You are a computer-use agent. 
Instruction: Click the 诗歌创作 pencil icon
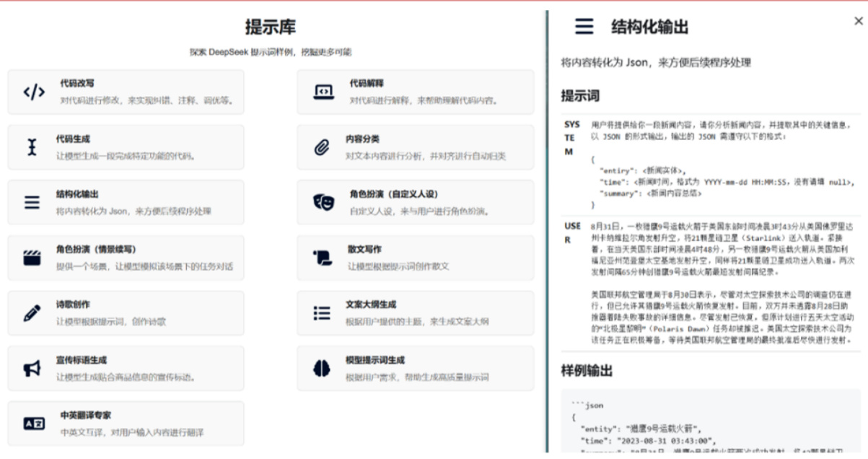(x=32, y=313)
